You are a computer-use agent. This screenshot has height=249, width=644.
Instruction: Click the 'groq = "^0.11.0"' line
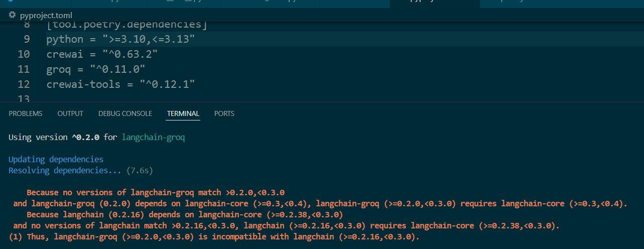click(x=96, y=69)
